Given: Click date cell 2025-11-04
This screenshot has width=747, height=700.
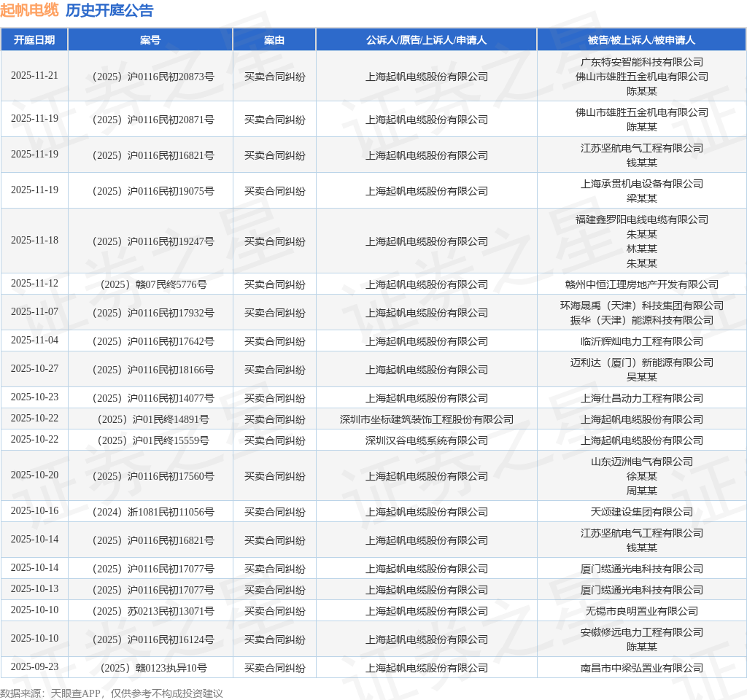Looking at the screenshot, I should (x=34, y=341).
